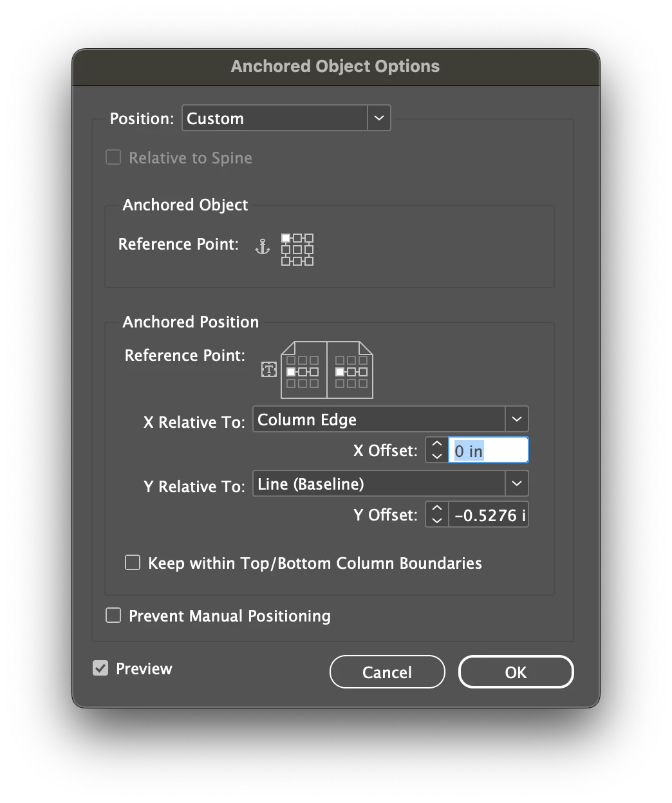
Task: Enable Keep within Top/Bottom Column Boundaries
Action: pos(133,563)
